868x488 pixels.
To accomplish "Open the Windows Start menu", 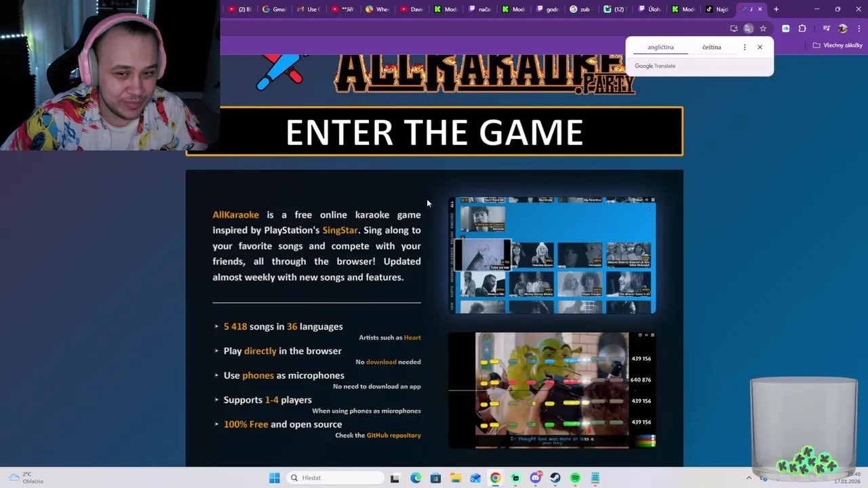I will [275, 478].
